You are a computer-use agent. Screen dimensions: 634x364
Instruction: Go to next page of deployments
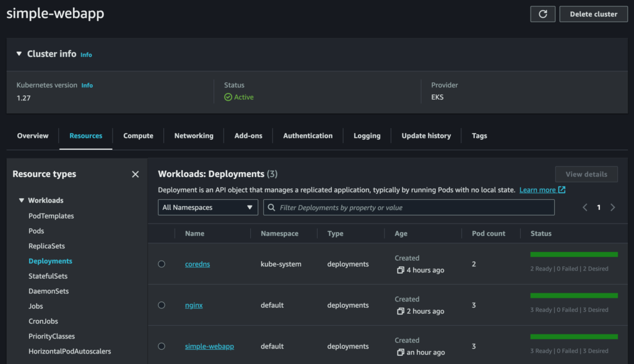pos(612,208)
